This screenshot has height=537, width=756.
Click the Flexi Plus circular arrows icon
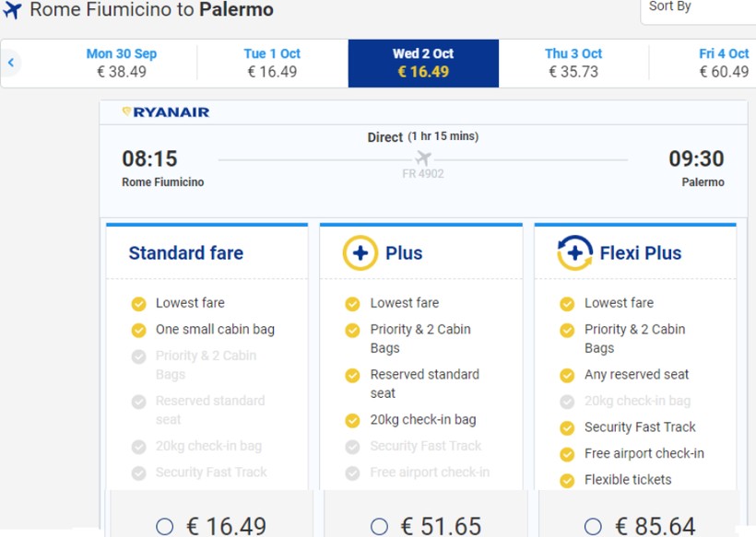click(574, 253)
